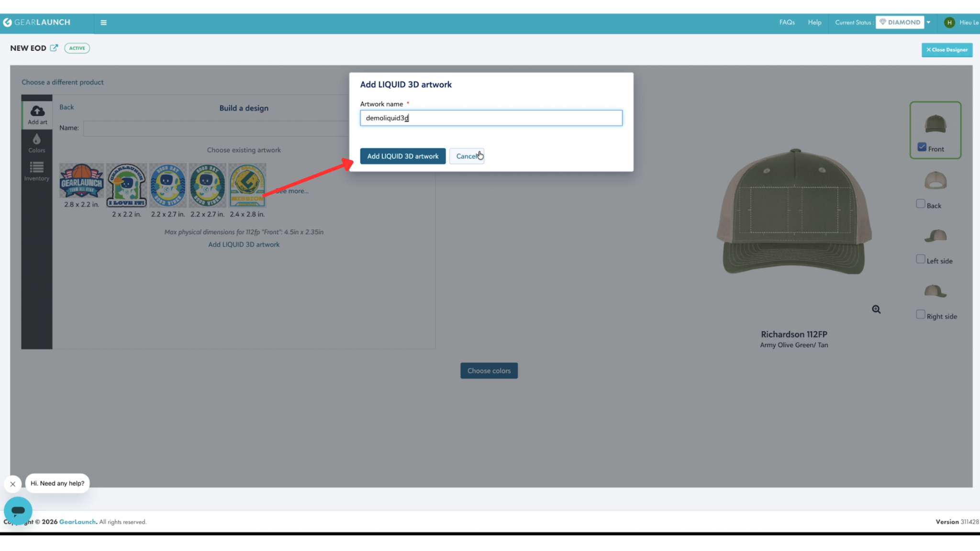Screen dimensions: 980x551
Task: Click the zoom magnifier icon below hat
Action: [876, 309]
